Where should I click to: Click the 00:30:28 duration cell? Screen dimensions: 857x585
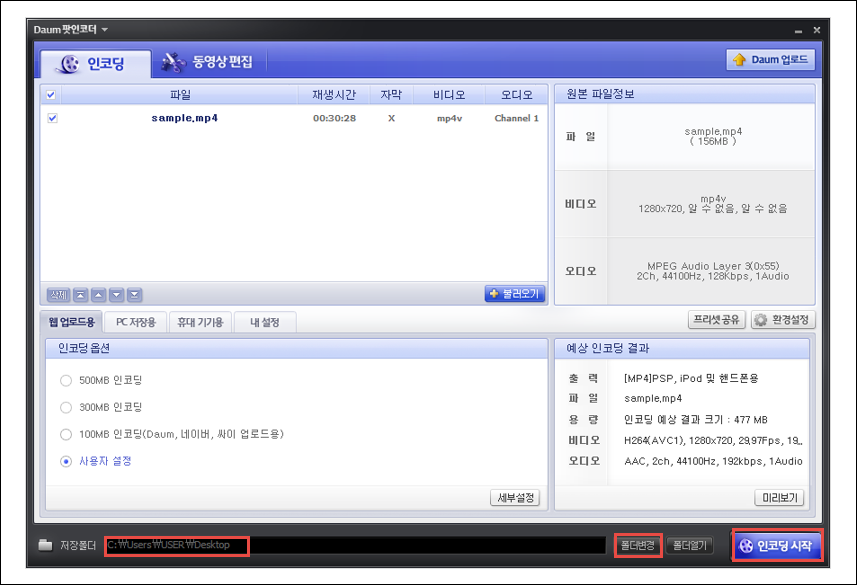(334, 118)
